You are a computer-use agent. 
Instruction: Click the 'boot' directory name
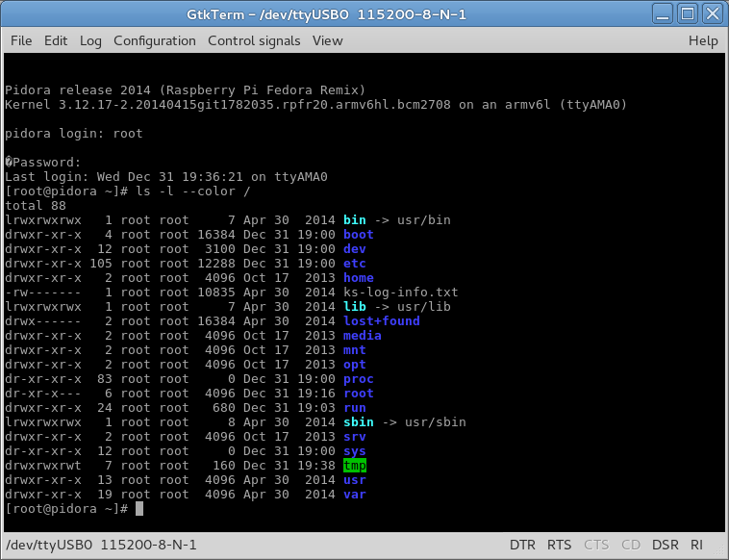pyautogui.click(x=358, y=235)
